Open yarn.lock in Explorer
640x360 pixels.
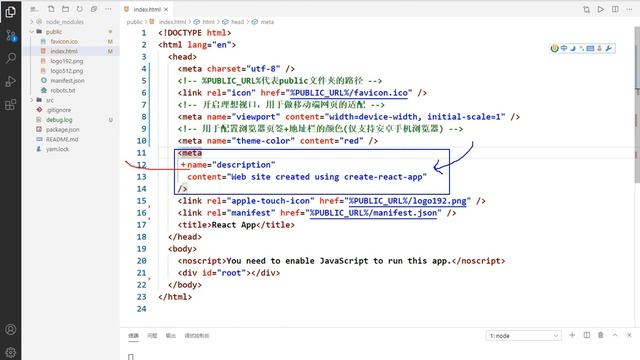pyautogui.click(x=57, y=149)
